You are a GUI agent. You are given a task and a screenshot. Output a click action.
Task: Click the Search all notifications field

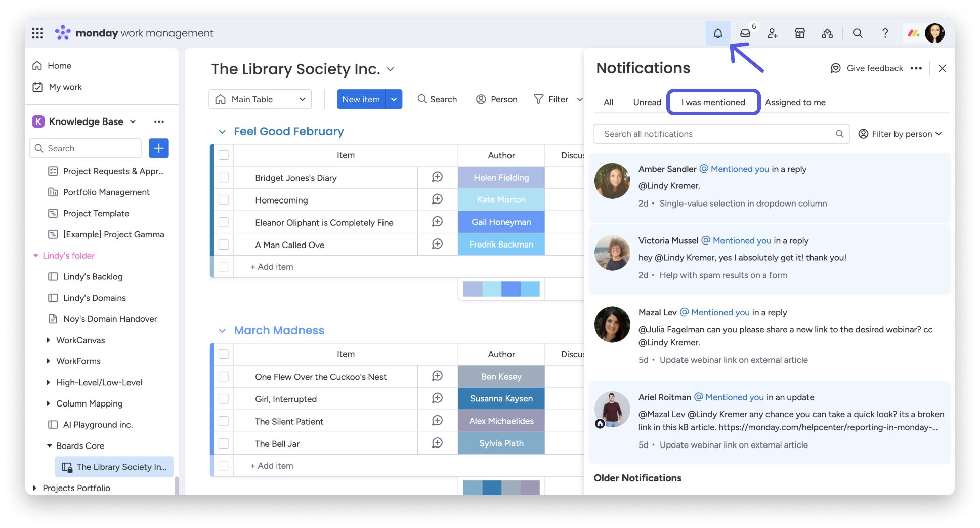(x=721, y=134)
